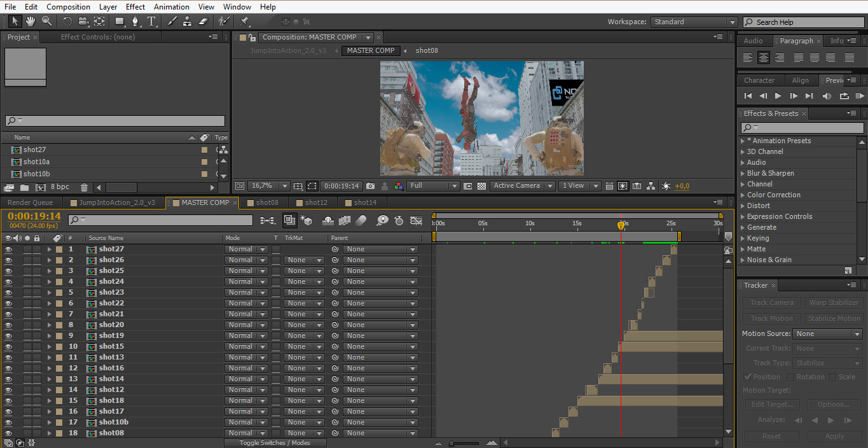Expand the Color Correction effects category
868x448 pixels.
742,195
